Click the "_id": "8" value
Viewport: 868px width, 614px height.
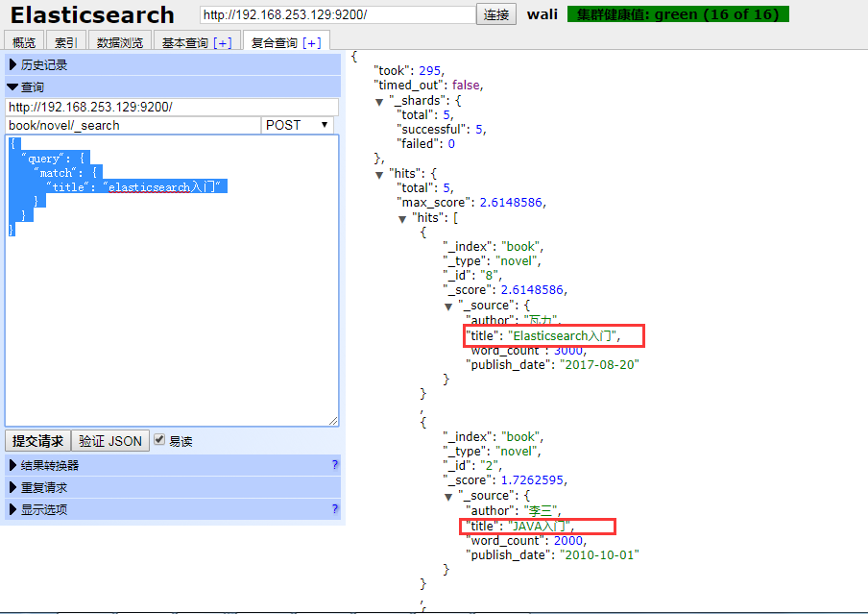(489, 276)
